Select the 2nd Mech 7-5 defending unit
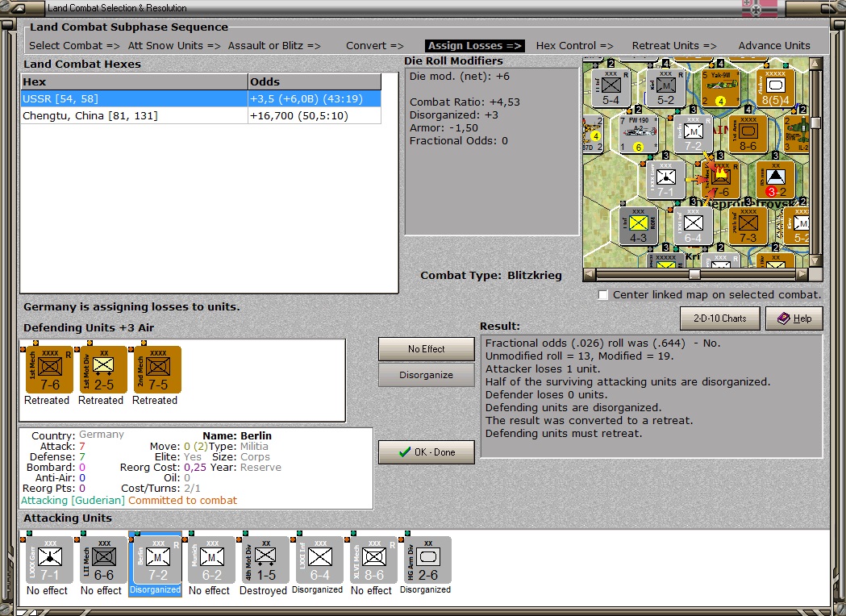 [x=157, y=369]
